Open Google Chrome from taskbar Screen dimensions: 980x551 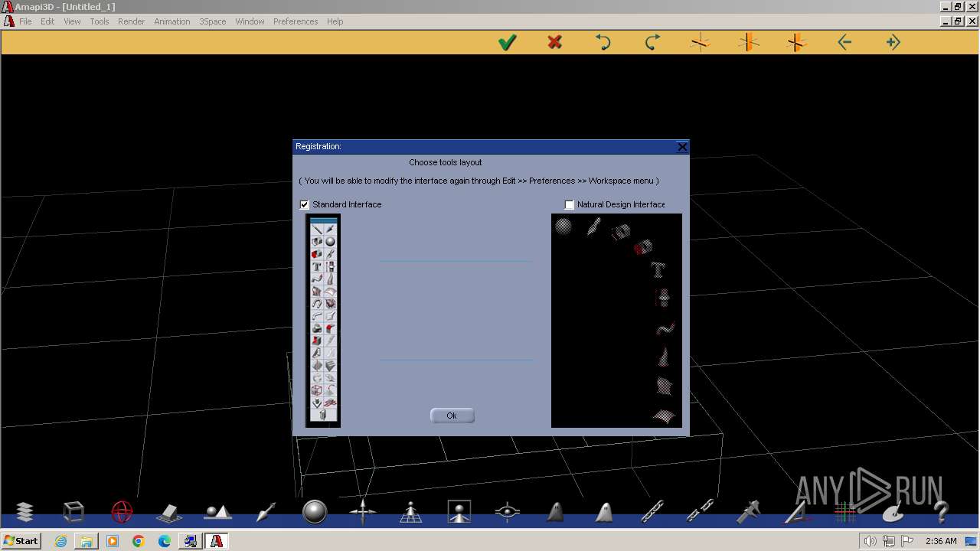(x=139, y=541)
